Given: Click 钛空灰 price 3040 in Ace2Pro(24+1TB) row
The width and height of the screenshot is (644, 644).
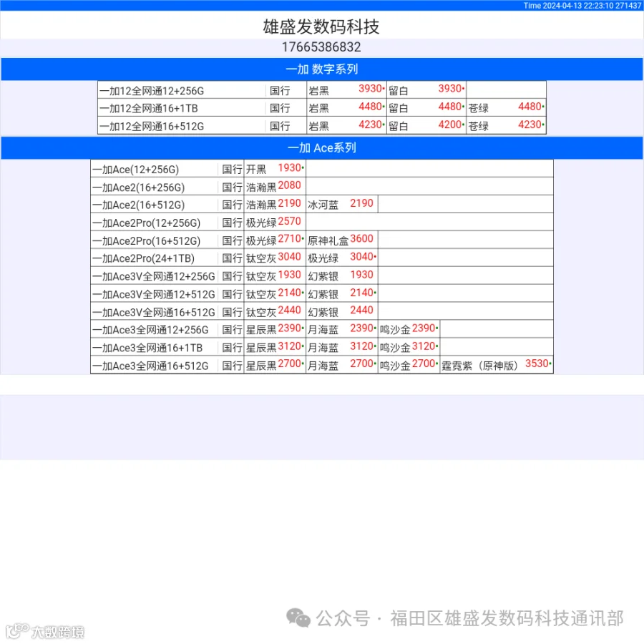Looking at the screenshot, I should coord(290,257).
